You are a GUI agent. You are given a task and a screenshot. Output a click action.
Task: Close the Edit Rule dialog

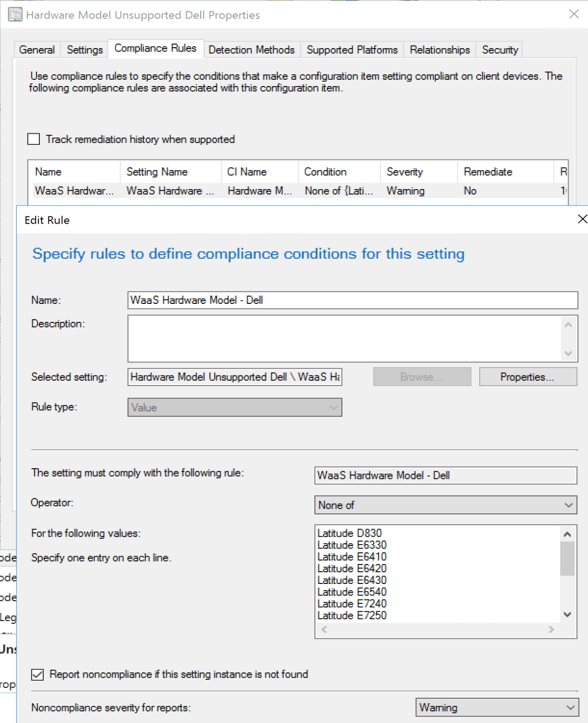[582, 219]
